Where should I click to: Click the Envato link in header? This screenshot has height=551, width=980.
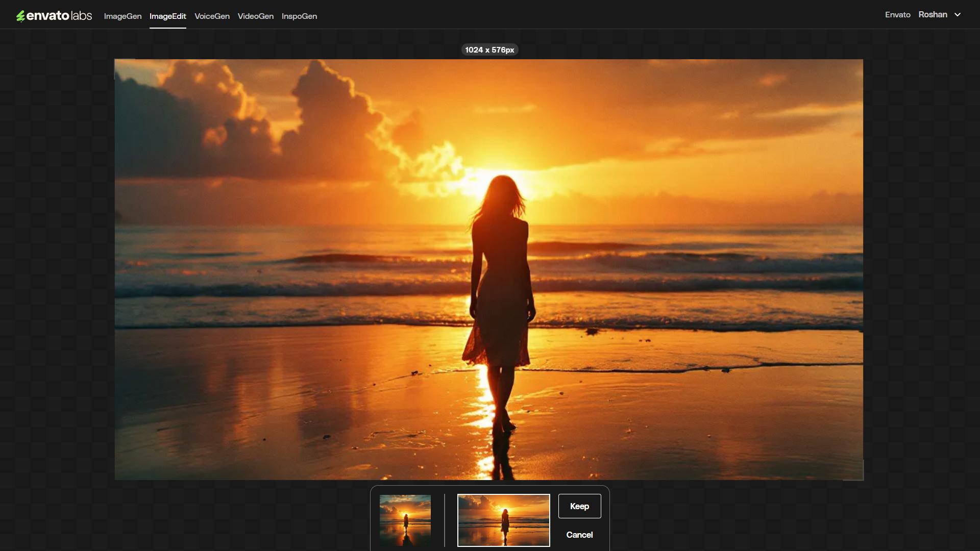(897, 15)
